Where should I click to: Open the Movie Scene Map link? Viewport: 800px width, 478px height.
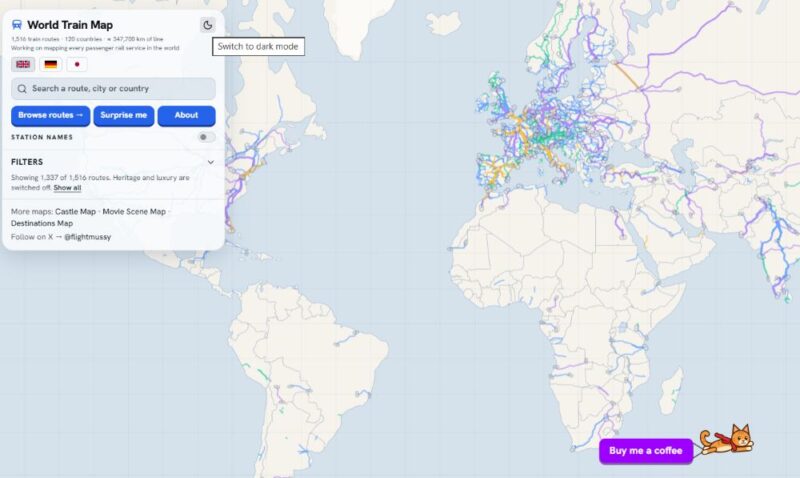[x=134, y=211]
